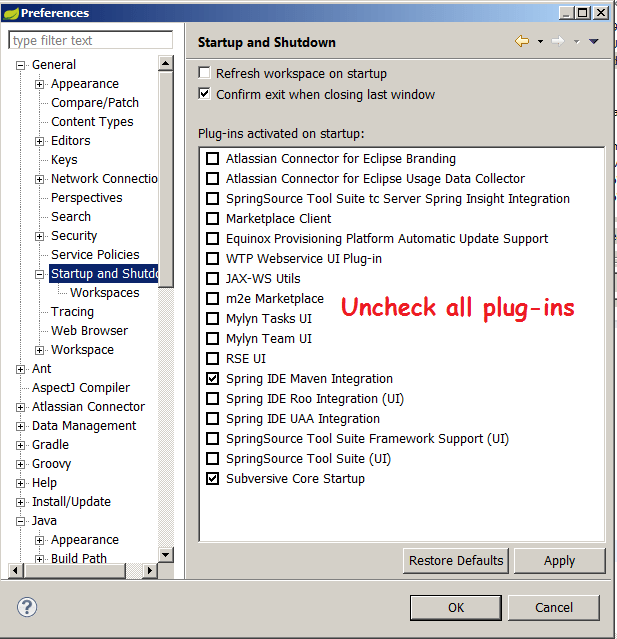Collapse the Java tree node
Viewport: 617px width, 639px height.
pyautogui.click(x=20, y=521)
